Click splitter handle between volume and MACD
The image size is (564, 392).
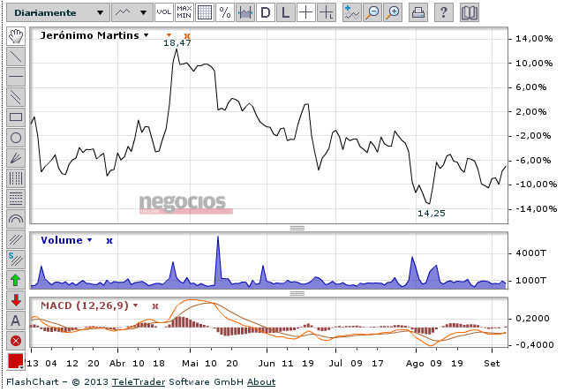[x=297, y=293]
